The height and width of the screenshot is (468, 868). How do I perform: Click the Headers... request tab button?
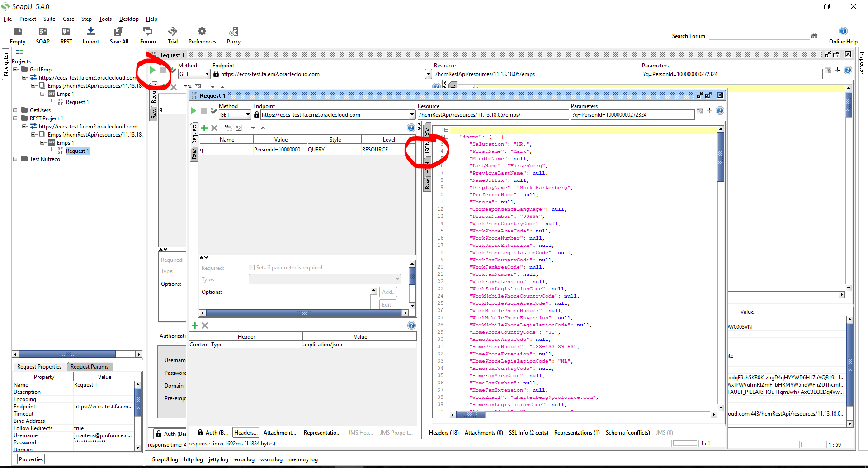pos(246,433)
